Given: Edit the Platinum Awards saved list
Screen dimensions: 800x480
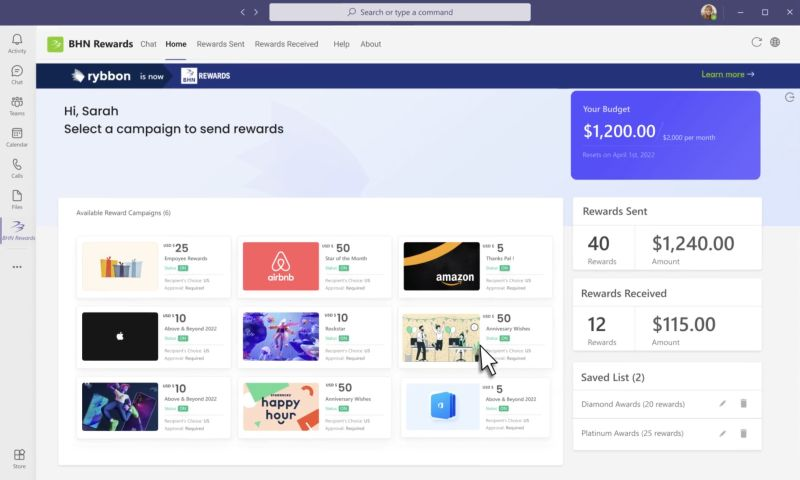Looking at the screenshot, I should coord(722,434).
